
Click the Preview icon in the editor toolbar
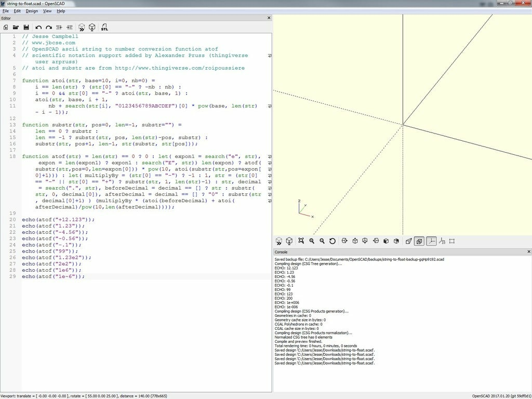click(x=82, y=27)
